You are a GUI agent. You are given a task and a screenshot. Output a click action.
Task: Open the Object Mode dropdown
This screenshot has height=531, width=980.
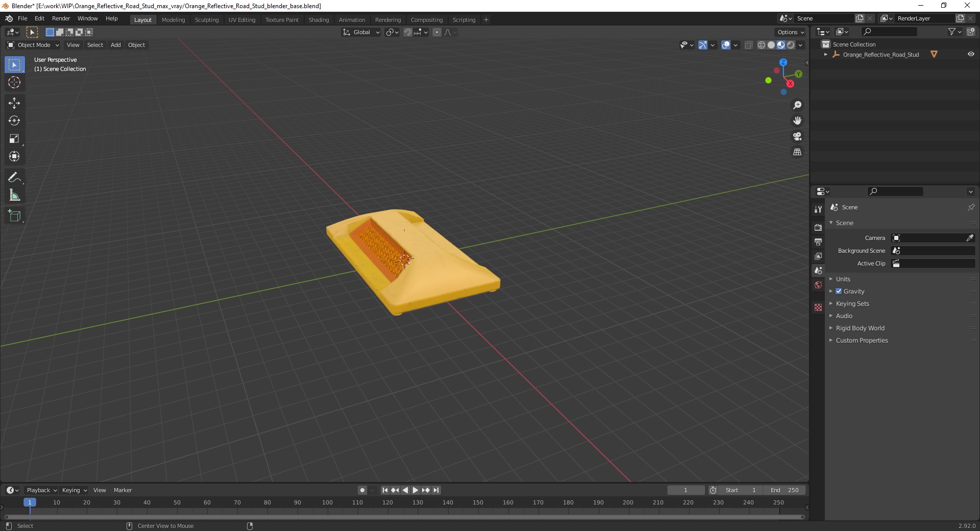point(33,45)
